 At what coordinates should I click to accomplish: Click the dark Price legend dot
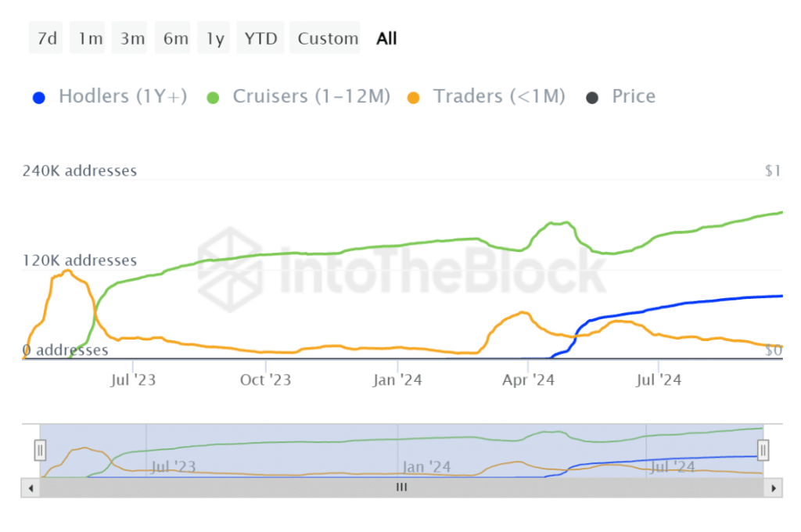pyautogui.click(x=593, y=98)
